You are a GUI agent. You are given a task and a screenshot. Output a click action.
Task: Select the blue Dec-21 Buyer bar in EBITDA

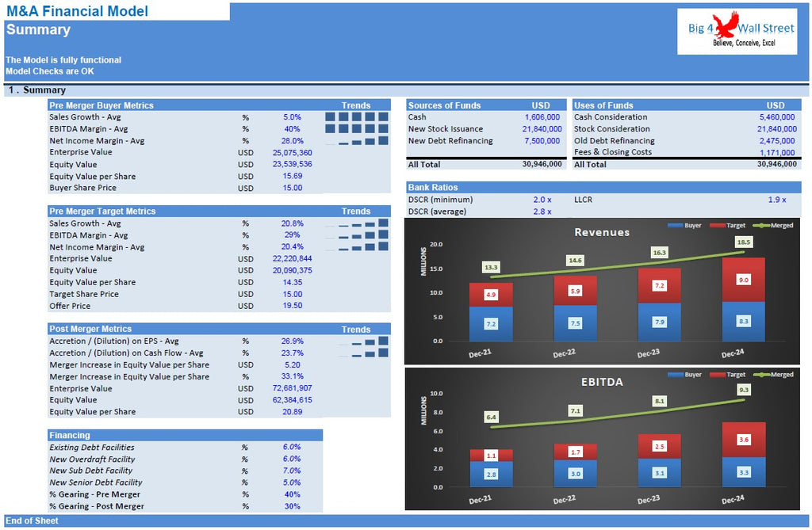pyautogui.click(x=491, y=474)
